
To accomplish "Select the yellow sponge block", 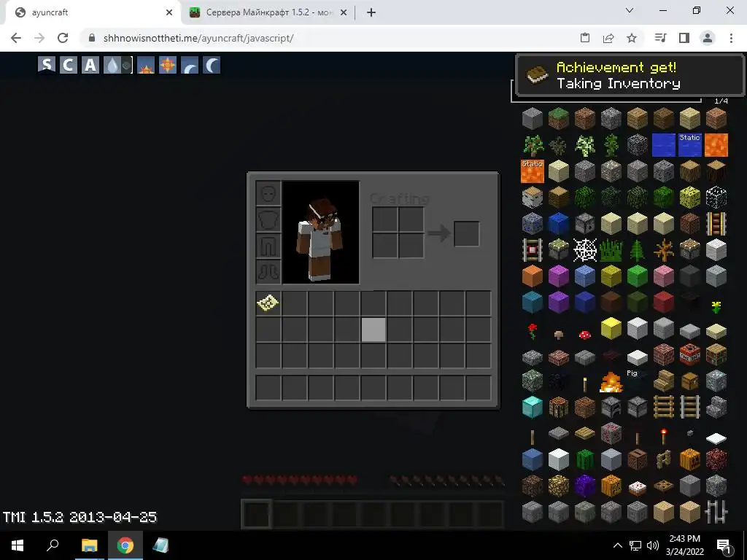I will click(x=689, y=197).
